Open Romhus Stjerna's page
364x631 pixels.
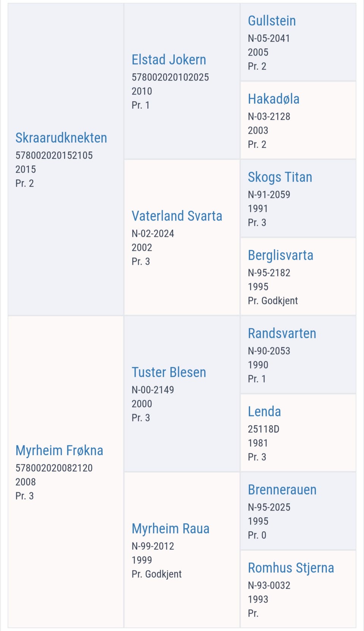[291, 568]
